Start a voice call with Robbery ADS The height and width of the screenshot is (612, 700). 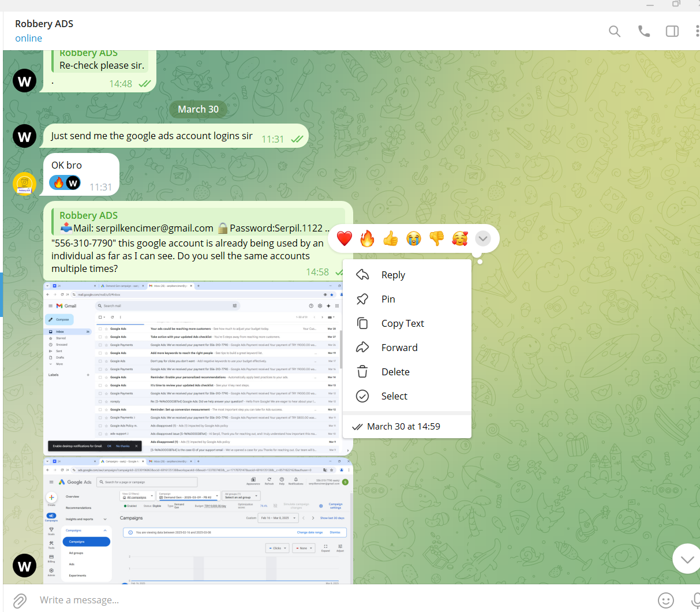644,31
